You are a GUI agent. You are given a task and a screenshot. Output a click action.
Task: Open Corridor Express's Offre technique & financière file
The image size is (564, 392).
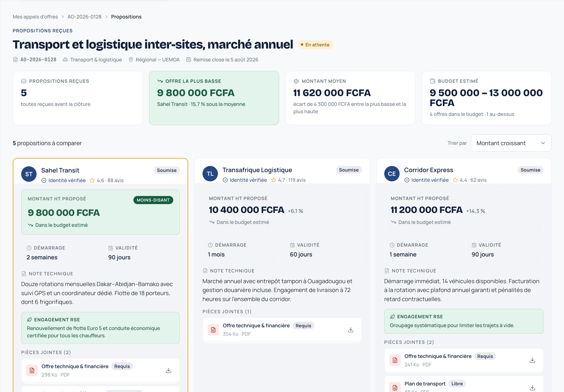coord(464,360)
